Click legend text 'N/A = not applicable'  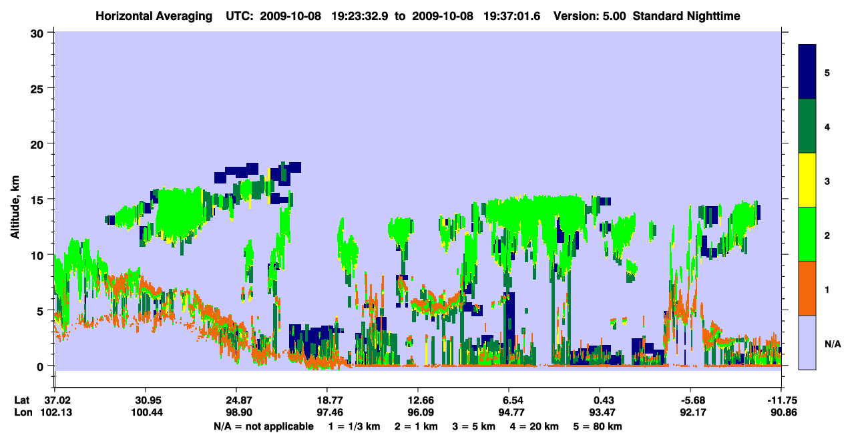[263, 426]
